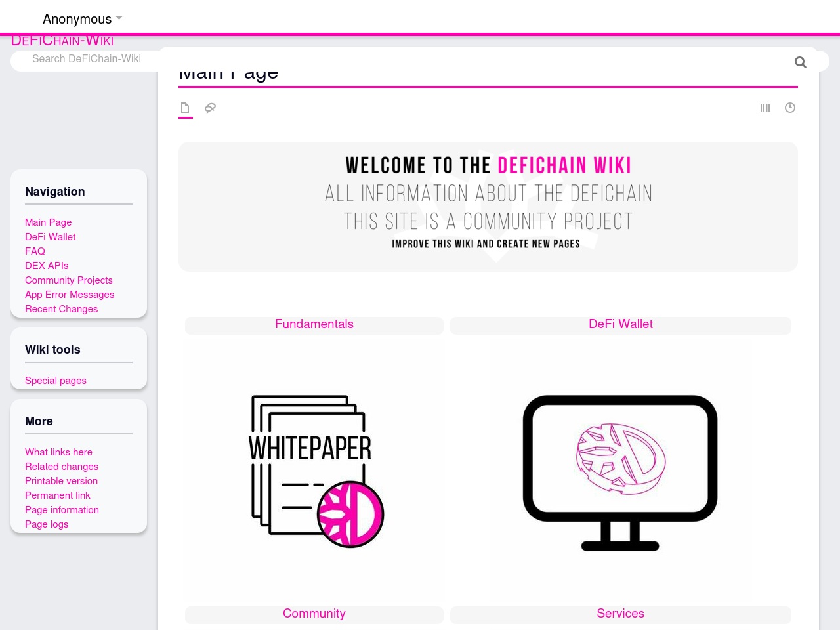
Task: Open Special pages under Wiki tools
Action: pos(56,381)
